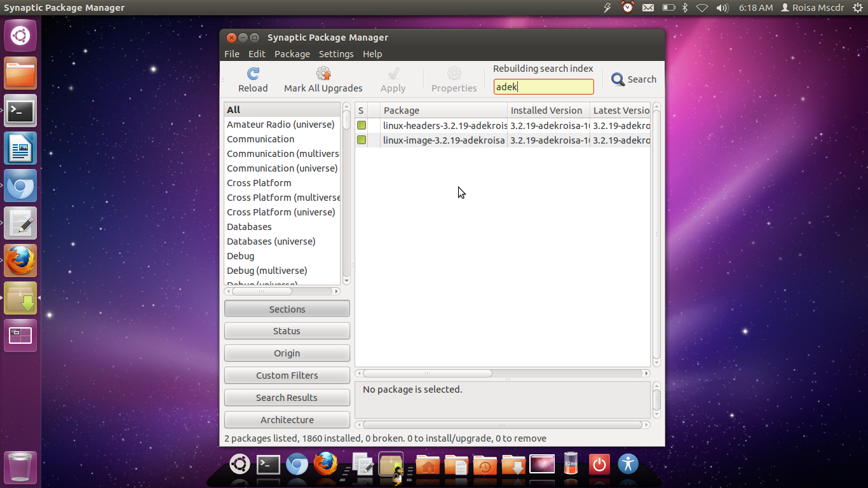Launch Chromium from bottom dock
The height and width of the screenshot is (488, 868).
297,464
